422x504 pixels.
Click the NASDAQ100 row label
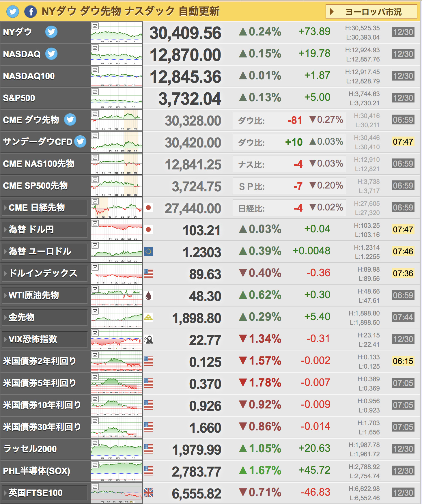[29, 76]
